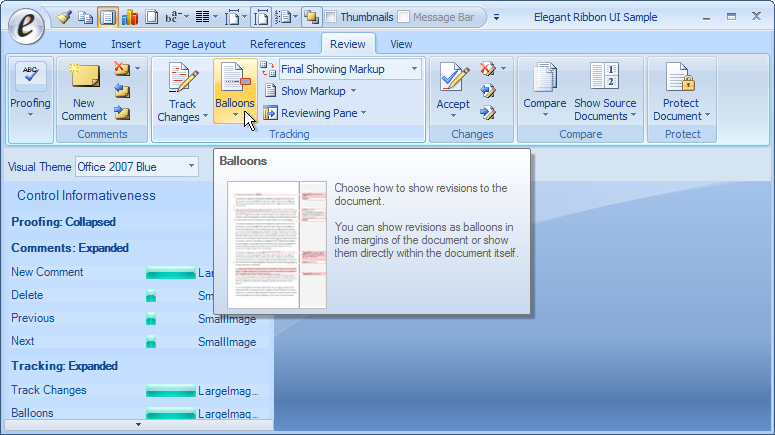Click the Balloons tooltip preview thumbnail
The width and height of the screenshot is (775, 435).
[x=277, y=245]
